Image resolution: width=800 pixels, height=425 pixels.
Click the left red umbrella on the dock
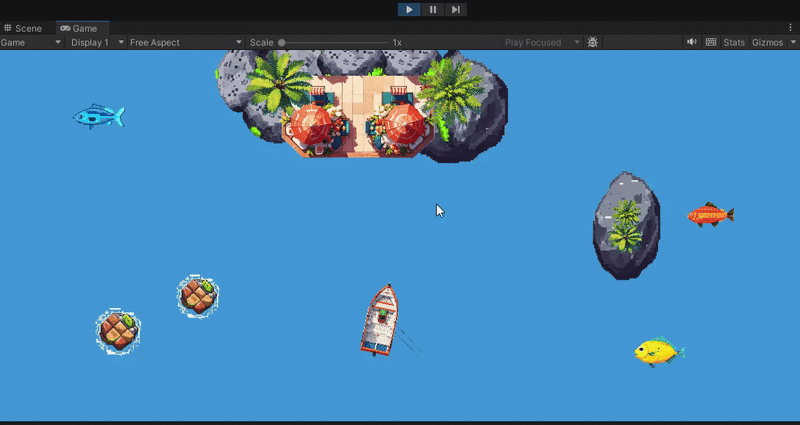click(311, 124)
